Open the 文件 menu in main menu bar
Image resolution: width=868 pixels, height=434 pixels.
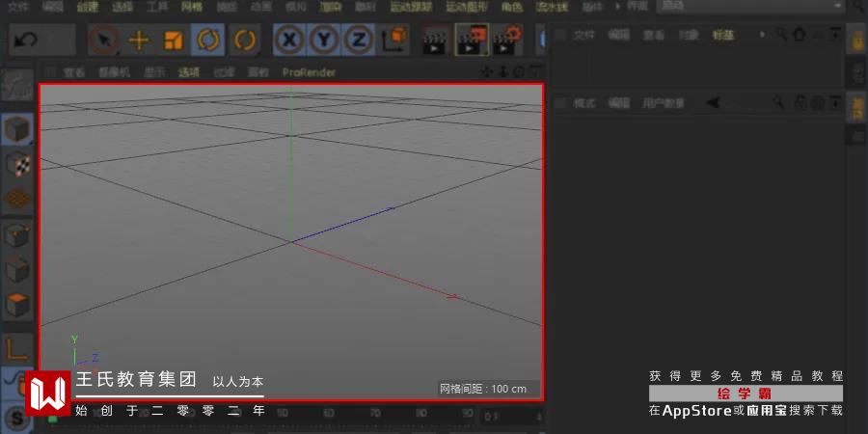tap(18, 7)
